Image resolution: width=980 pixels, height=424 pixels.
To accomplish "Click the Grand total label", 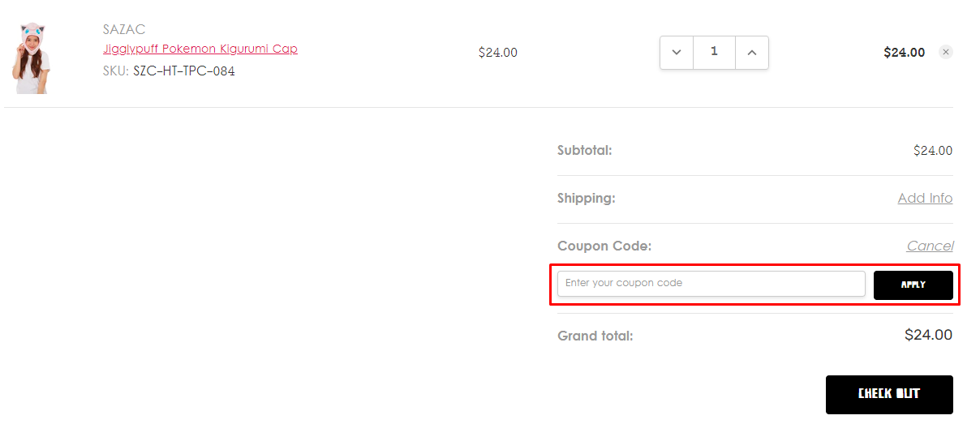I will pos(595,336).
